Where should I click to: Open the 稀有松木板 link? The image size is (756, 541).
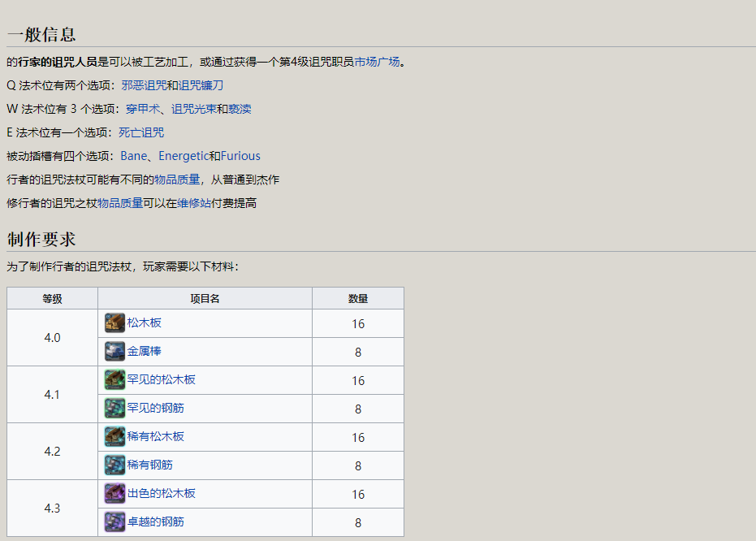tap(155, 436)
